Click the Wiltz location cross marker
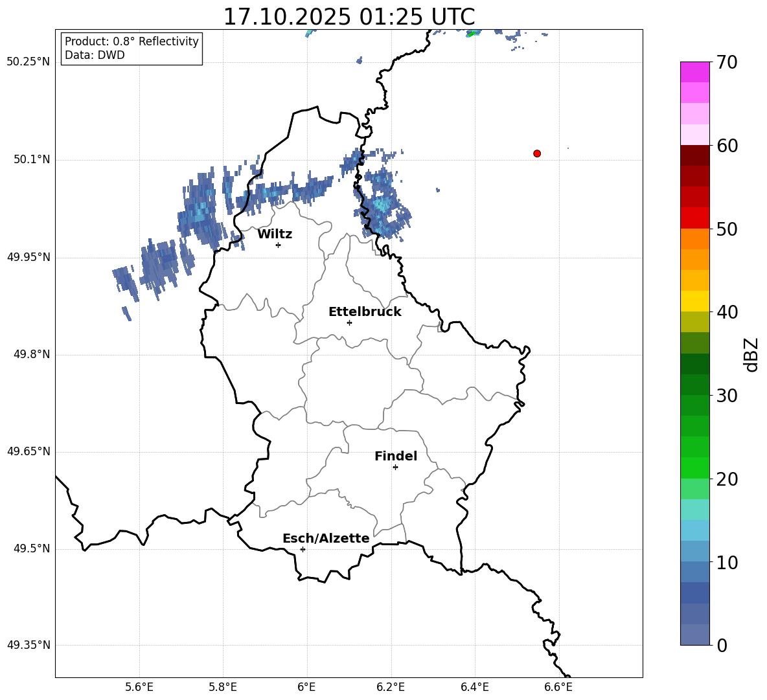 pos(278,245)
